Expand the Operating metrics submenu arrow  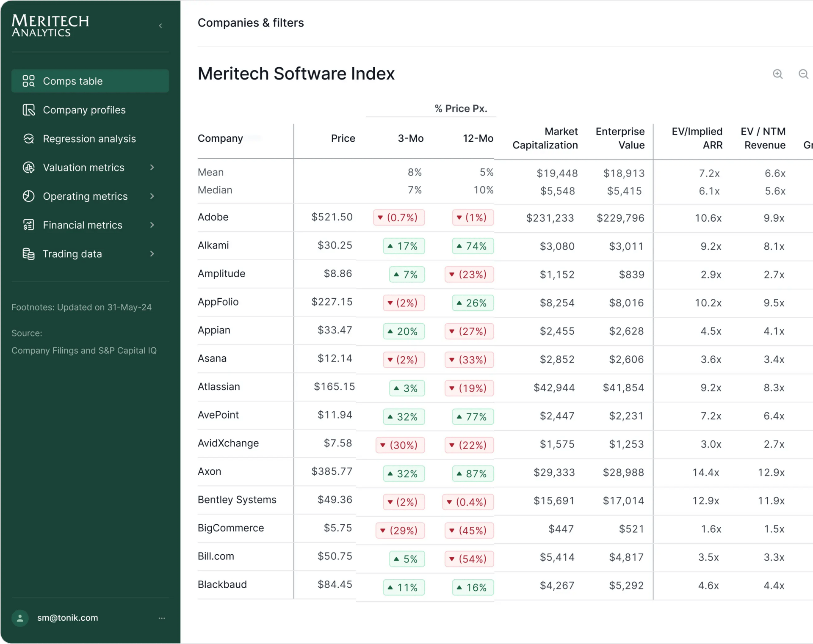(x=152, y=196)
